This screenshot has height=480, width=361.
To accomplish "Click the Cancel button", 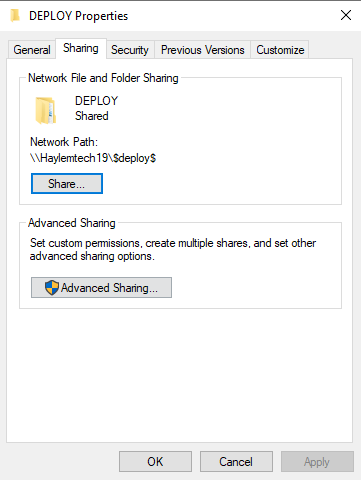I will tap(236, 462).
